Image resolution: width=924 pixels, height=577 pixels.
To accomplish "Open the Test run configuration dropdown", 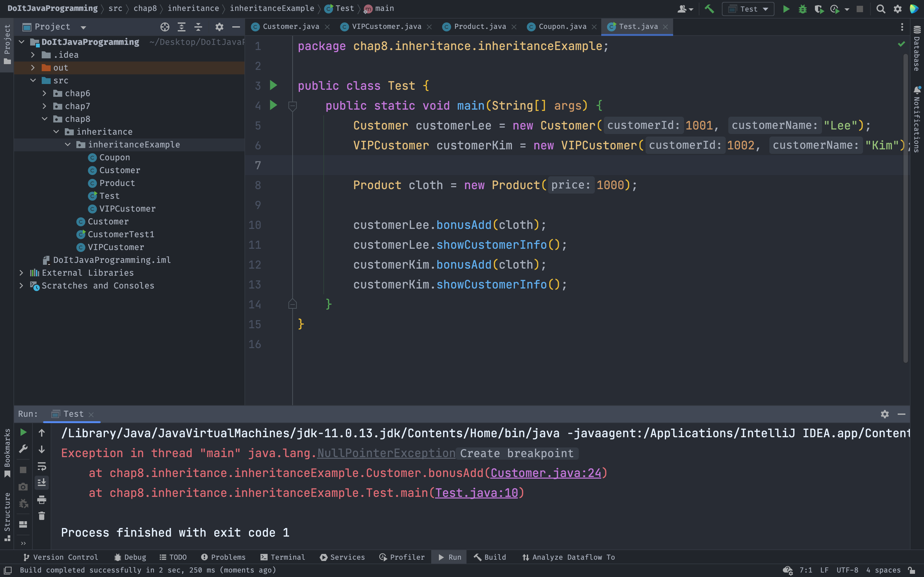I will [x=748, y=9].
